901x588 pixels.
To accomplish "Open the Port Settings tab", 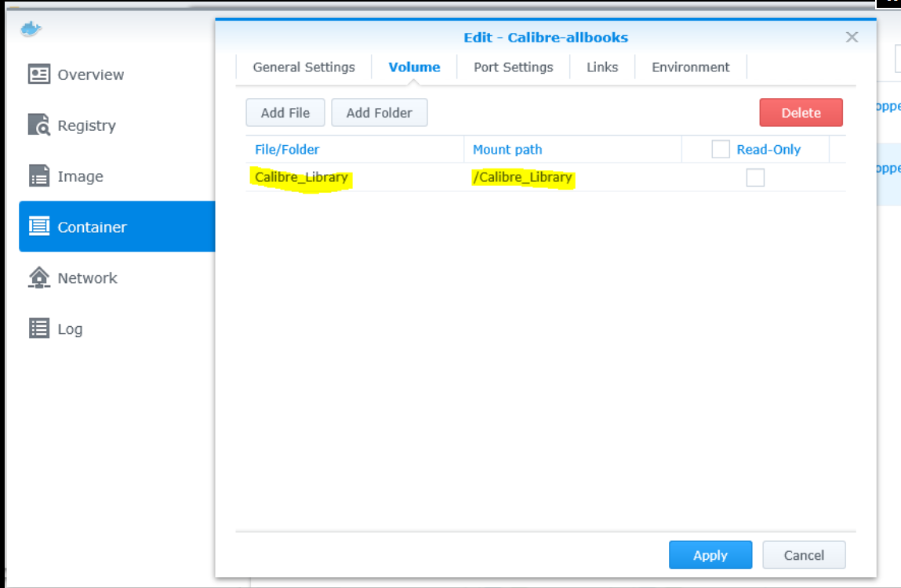I will pyautogui.click(x=513, y=67).
